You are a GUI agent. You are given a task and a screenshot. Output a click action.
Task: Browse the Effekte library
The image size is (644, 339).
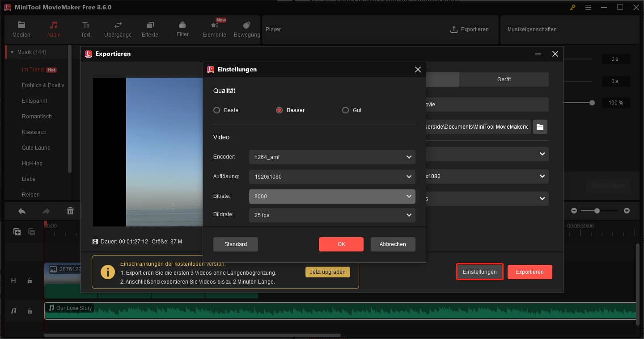coord(150,29)
